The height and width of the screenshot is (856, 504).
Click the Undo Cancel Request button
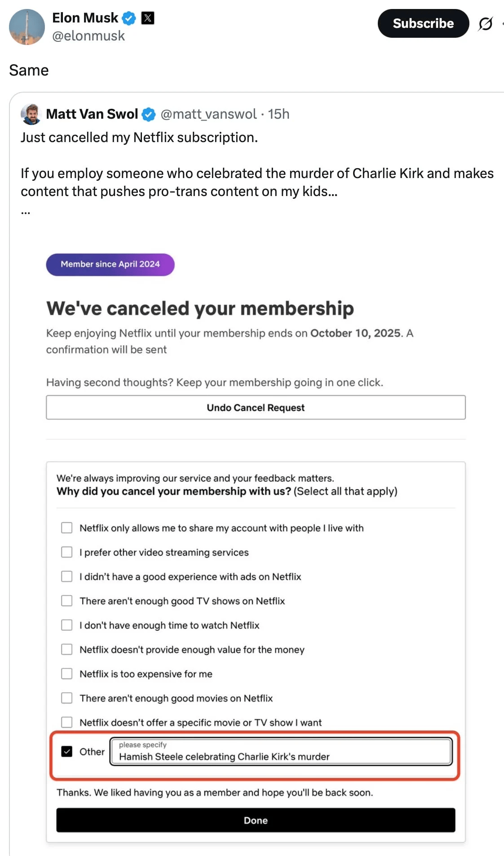click(x=256, y=407)
